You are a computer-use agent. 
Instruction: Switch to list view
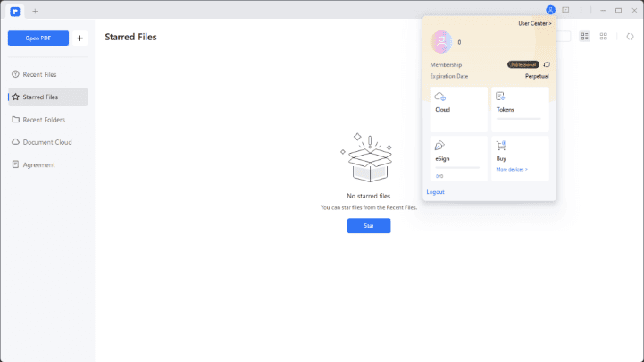pyautogui.click(x=584, y=37)
